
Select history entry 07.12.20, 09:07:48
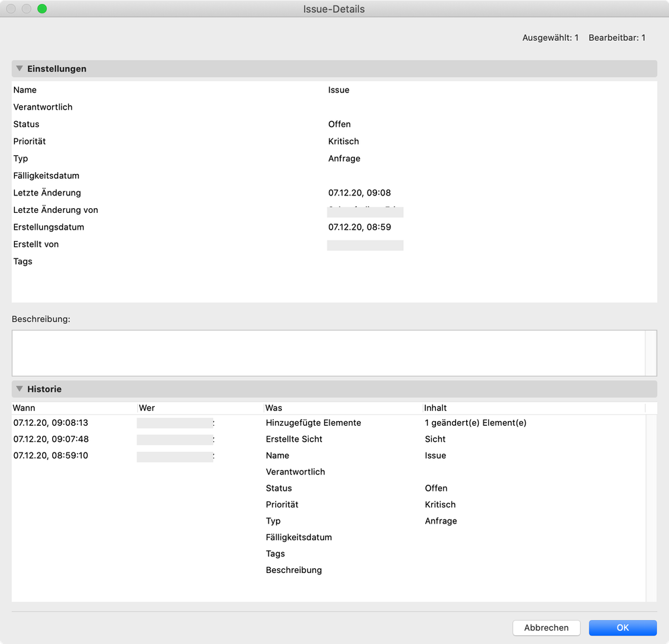[x=50, y=439]
